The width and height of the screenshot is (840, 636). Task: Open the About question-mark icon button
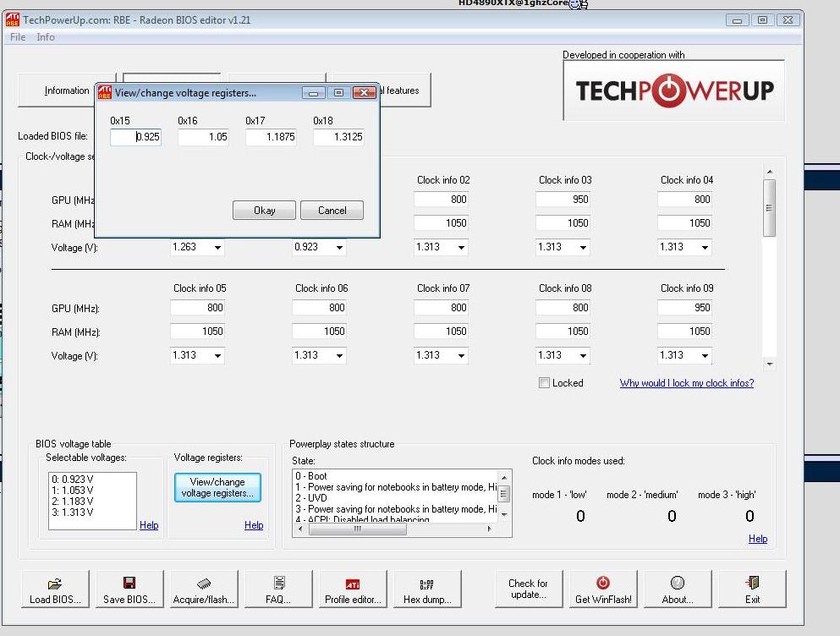(x=678, y=589)
